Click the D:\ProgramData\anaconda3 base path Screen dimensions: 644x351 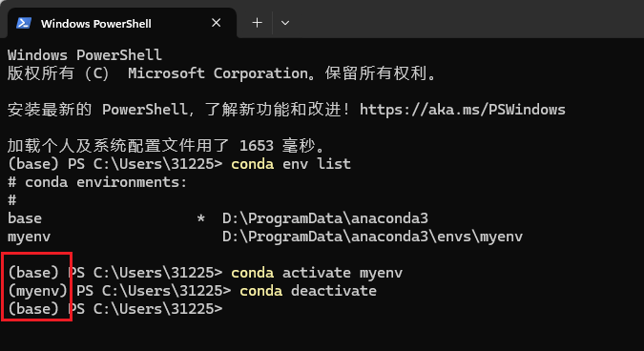point(325,218)
